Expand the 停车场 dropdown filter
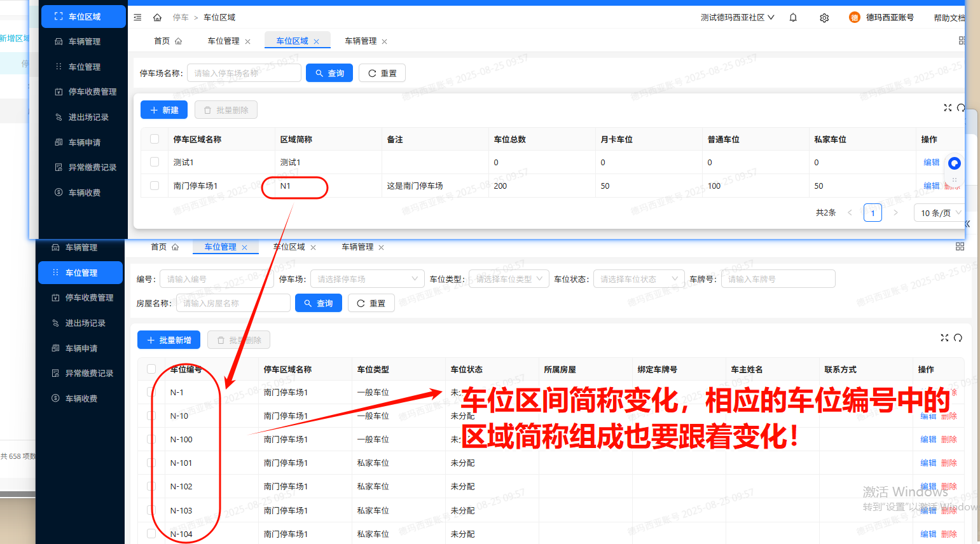The image size is (980, 544). coord(367,279)
